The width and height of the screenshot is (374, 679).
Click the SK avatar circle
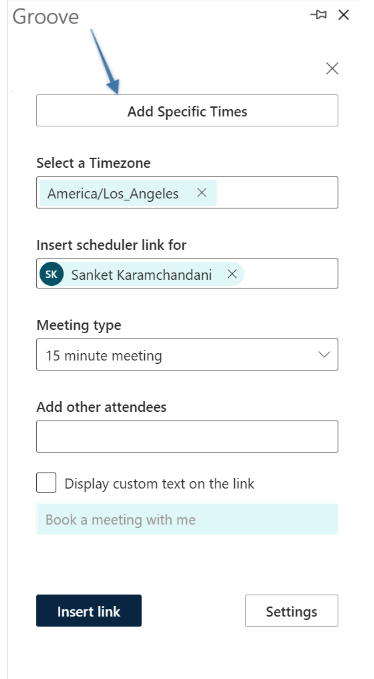pyautogui.click(x=52, y=274)
